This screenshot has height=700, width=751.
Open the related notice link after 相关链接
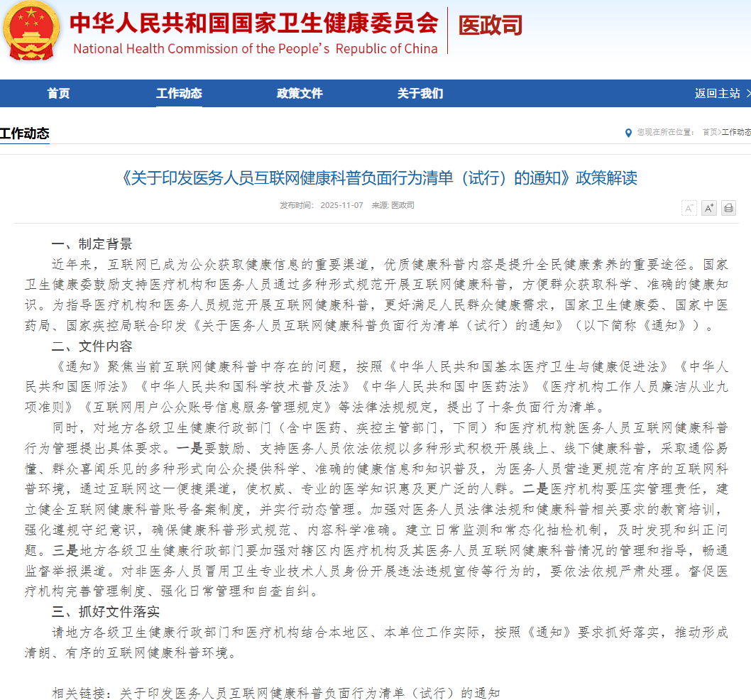(x=309, y=693)
